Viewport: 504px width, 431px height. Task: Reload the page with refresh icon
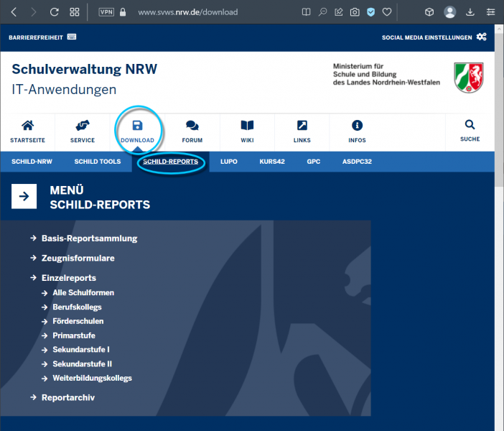[54, 12]
